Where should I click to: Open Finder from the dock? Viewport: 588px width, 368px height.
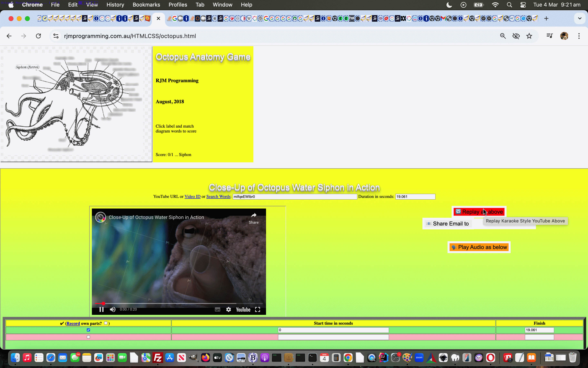[x=15, y=358]
